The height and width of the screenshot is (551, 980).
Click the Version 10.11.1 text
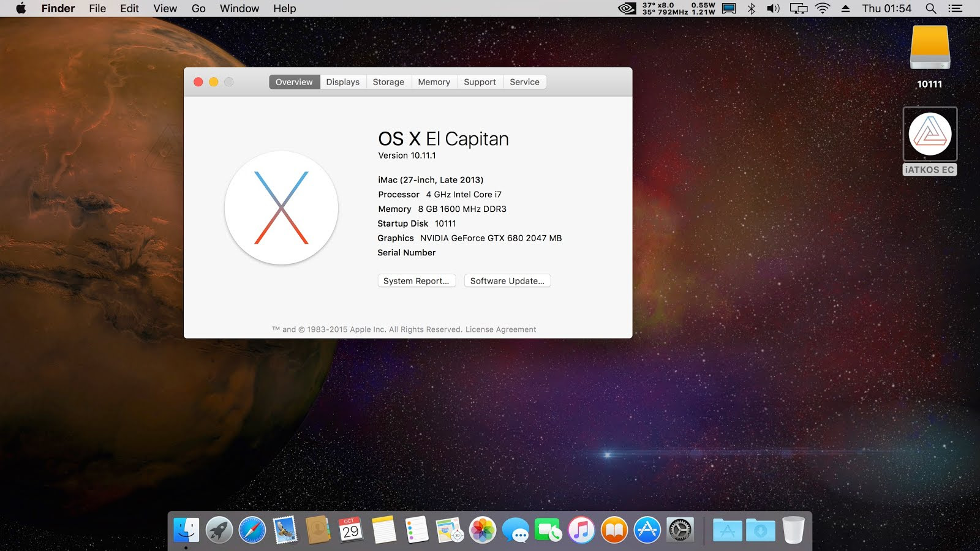click(x=407, y=156)
